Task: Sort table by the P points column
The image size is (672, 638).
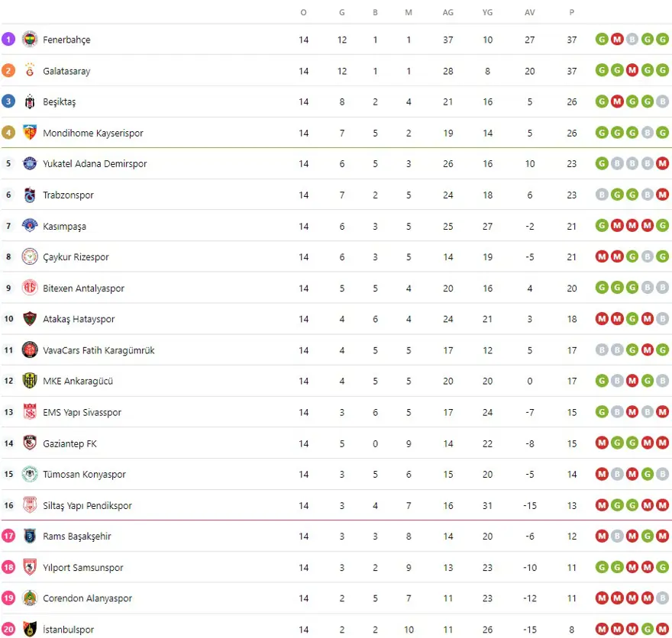Action: [x=572, y=12]
